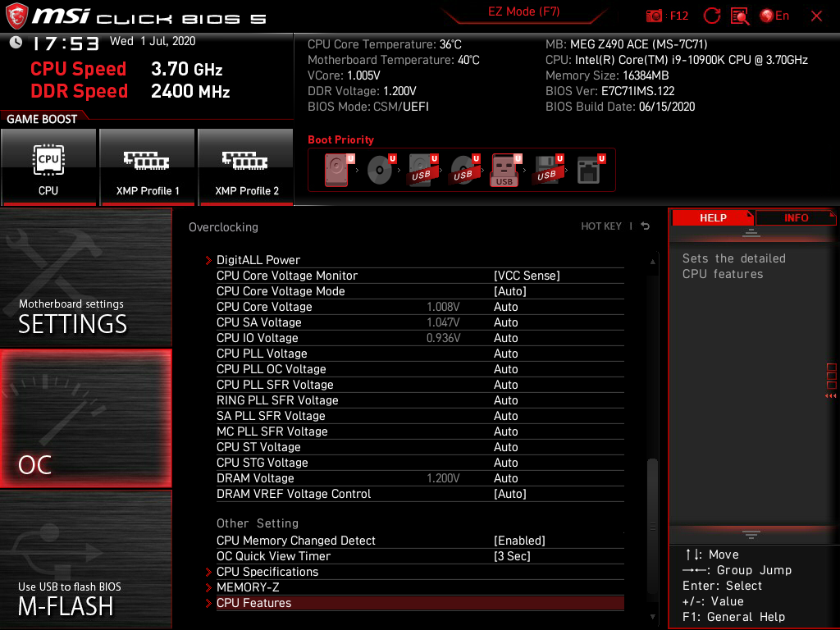Screen dimensions: 840x630
Task: Switch to the HELP tab
Action: click(x=712, y=217)
